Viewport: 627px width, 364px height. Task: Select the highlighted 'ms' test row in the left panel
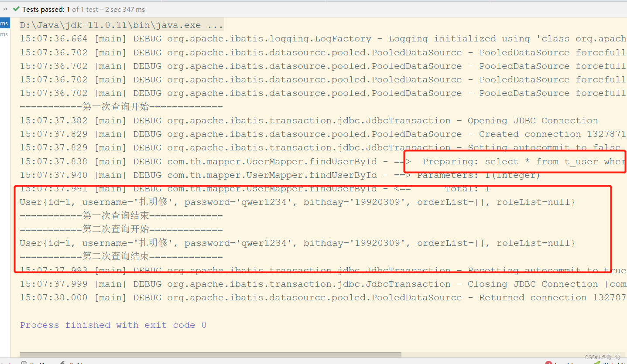tap(4, 23)
